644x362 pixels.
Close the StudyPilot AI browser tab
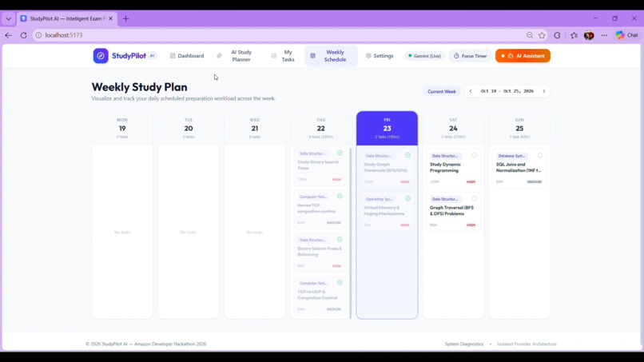pos(110,18)
